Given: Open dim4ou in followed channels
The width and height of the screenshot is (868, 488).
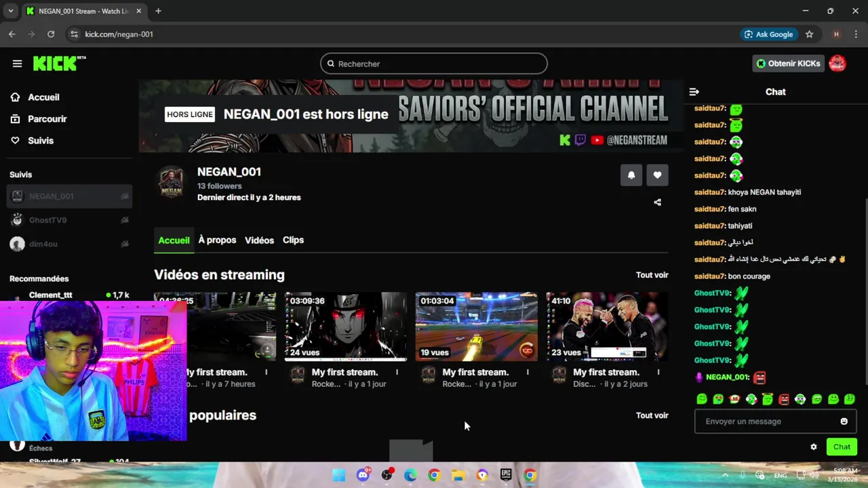Looking at the screenshot, I should 70,244.
